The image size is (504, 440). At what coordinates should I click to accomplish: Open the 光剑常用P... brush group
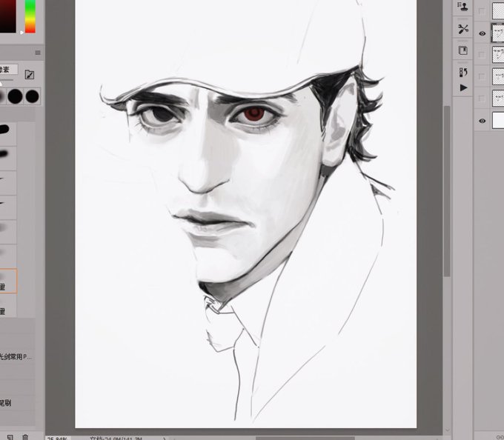pyautogui.click(x=16, y=356)
